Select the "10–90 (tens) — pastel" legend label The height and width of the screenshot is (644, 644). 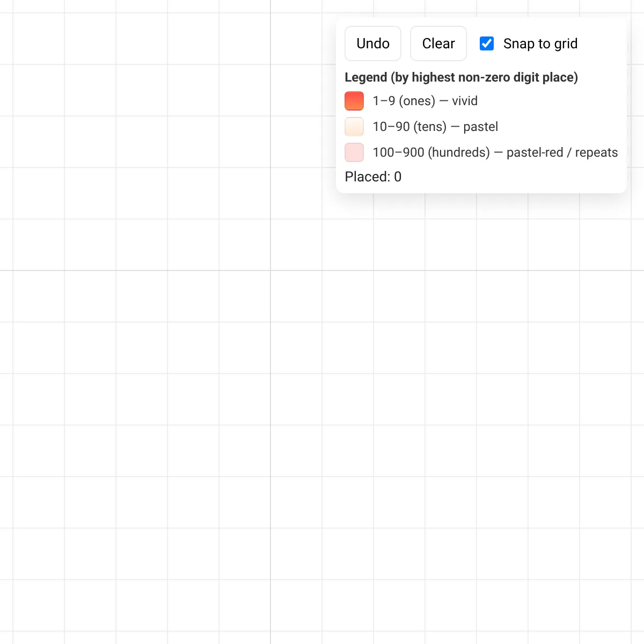(435, 127)
